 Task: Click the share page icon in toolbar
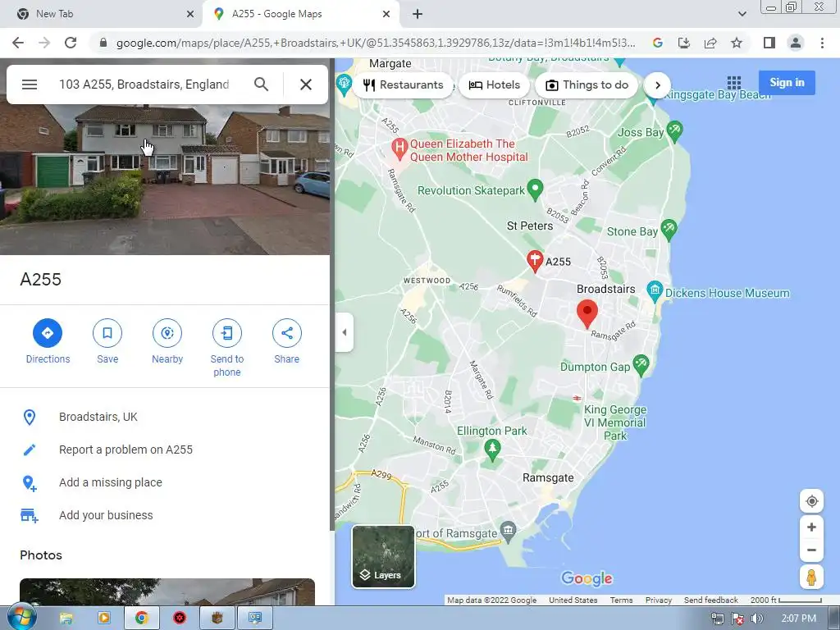coord(710,43)
